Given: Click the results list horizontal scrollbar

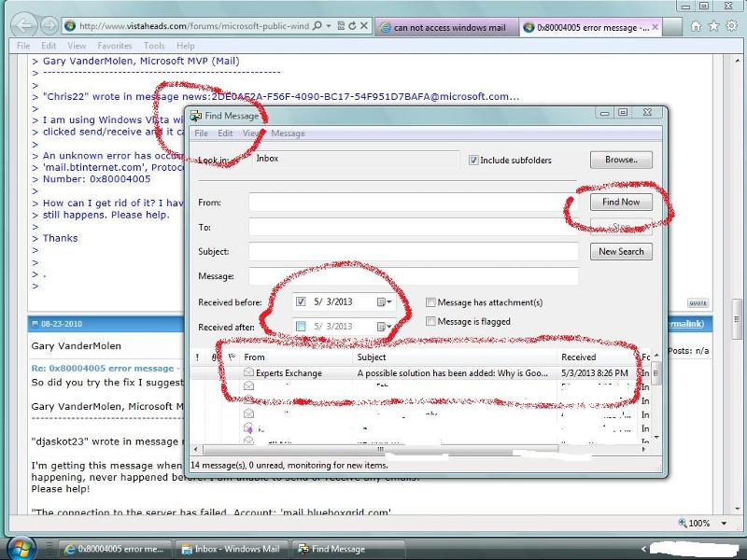Looking at the screenshot, I should pyautogui.click(x=380, y=449).
